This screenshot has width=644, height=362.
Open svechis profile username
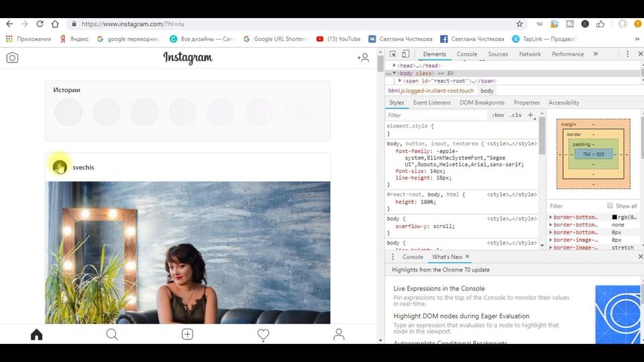coord(83,168)
